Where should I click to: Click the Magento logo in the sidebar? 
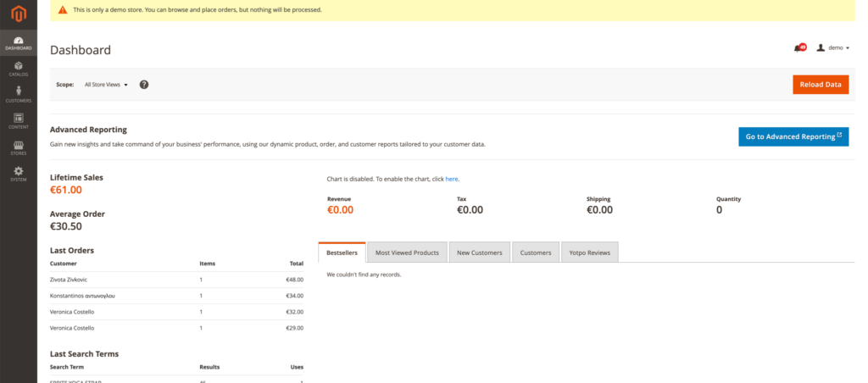[x=18, y=14]
